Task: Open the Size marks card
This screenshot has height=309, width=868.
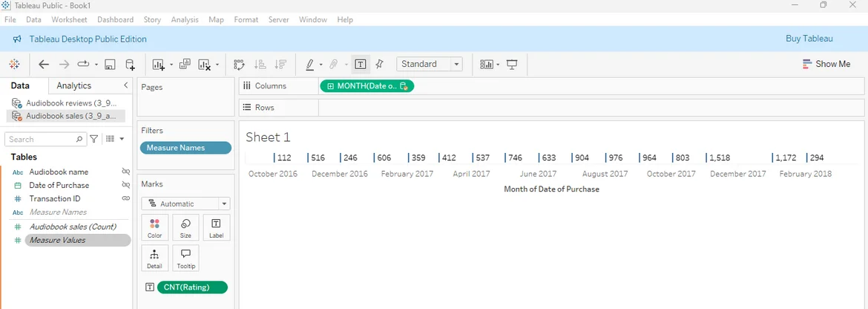Action: [185, 227]
